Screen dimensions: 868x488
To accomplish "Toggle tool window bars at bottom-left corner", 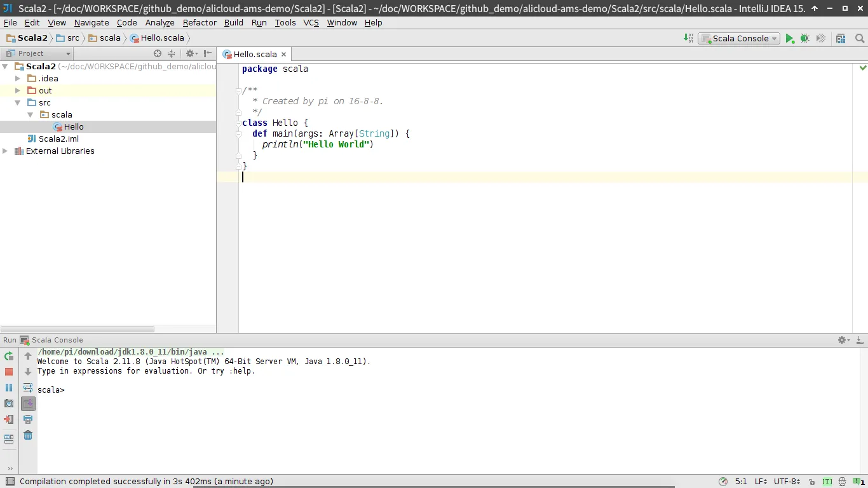I will (10, 482).
